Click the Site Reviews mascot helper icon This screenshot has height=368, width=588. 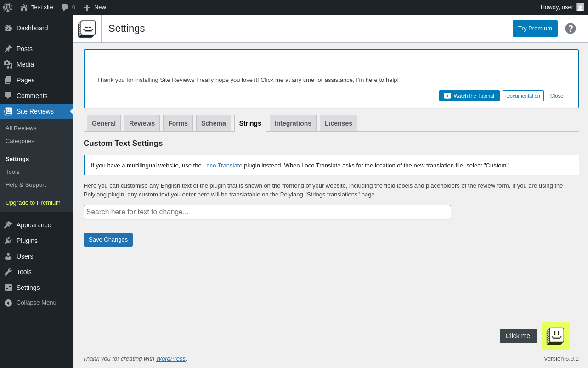click(x=555, y=336)
